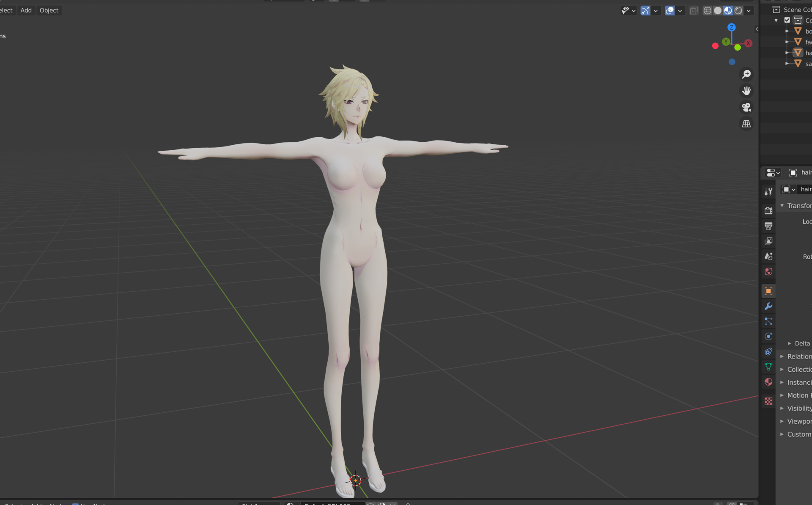Screen dimensions: 812x505
Task: Collapse the collection tree arrow
Action: coord(776,20)
